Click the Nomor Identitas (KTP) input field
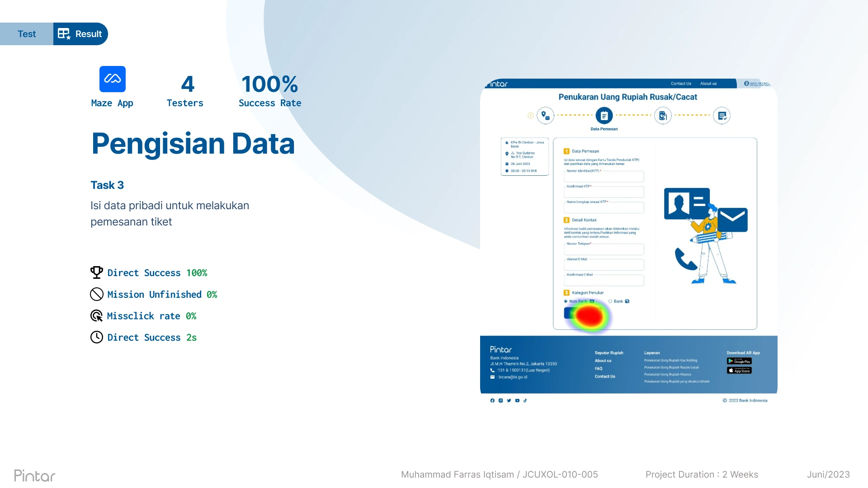The image size is (868, 488). [x=604, y=177]
